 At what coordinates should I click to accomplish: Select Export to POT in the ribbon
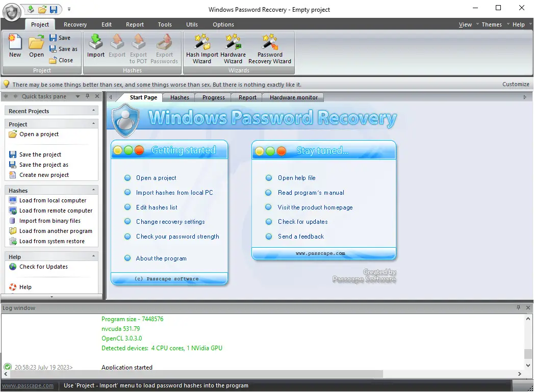click(138, 49)
